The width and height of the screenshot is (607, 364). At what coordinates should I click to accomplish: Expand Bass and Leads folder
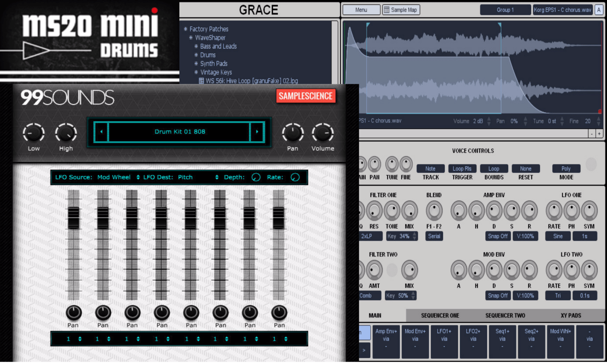click(196, 46)
